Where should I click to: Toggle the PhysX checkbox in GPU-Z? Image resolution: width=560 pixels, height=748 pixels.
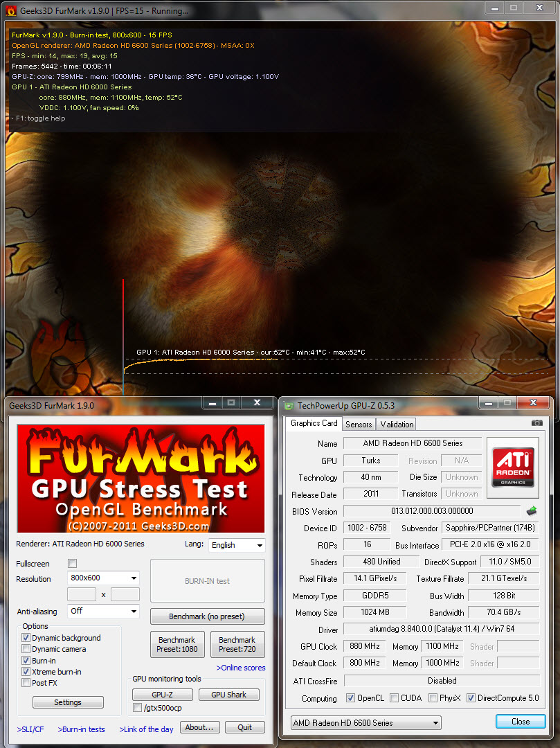click(x=433, y=698)
